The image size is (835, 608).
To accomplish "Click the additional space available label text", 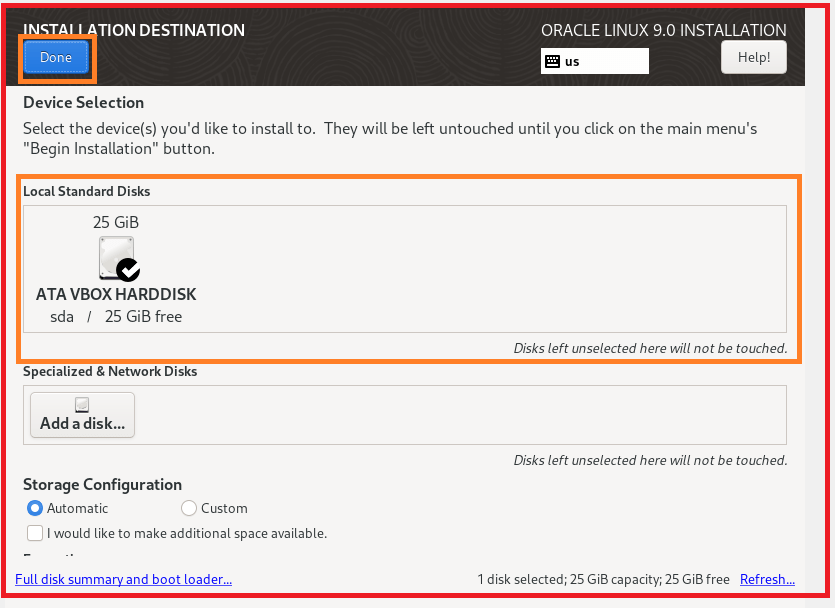I will (187, 533).
